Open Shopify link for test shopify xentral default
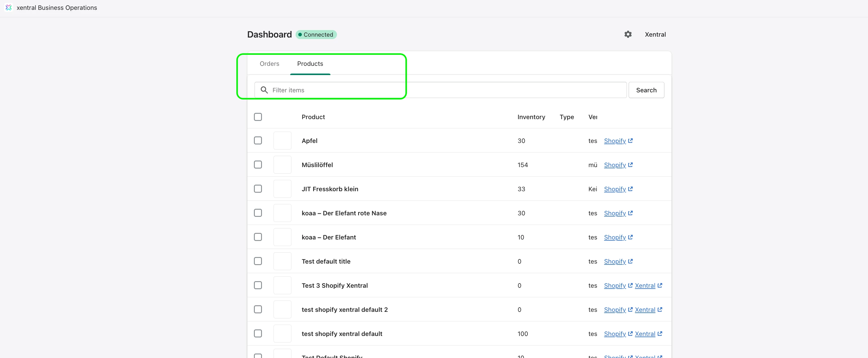The height and width of the screenshot is (358, 868). tap(618, 334)
